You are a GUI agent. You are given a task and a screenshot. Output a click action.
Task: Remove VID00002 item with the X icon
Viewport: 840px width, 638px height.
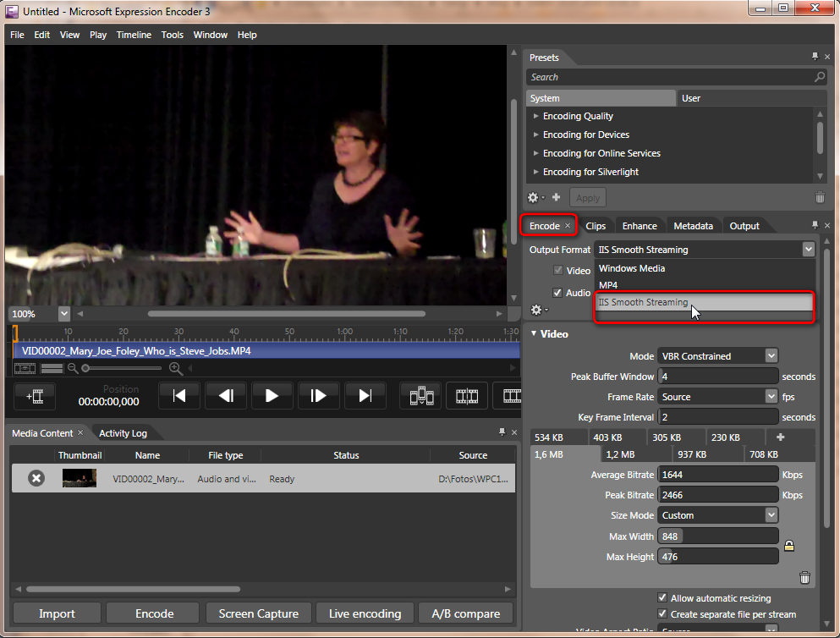(x=36, y=478)
